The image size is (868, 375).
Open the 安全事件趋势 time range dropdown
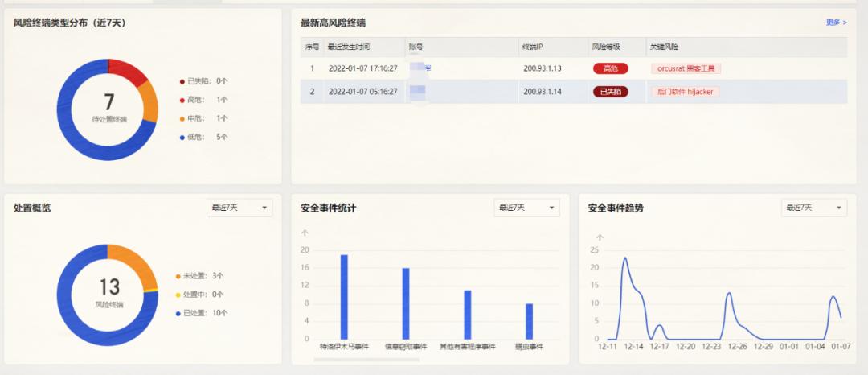(x=813, y=208)
